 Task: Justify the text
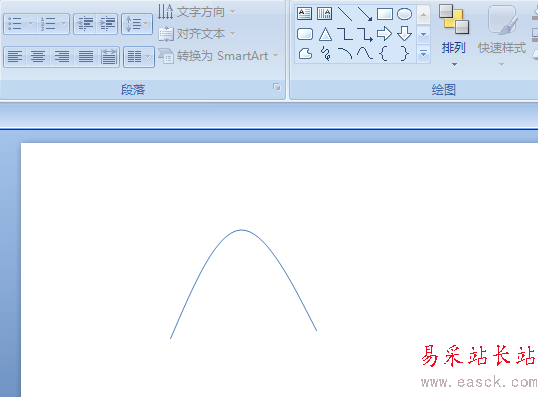tap(86, 57)
